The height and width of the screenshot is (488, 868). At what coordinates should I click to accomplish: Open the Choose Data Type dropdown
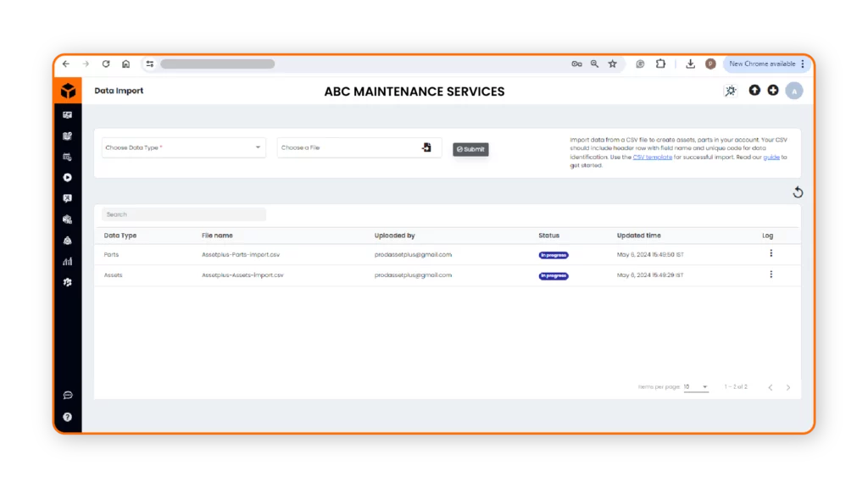tap(184, 147)
